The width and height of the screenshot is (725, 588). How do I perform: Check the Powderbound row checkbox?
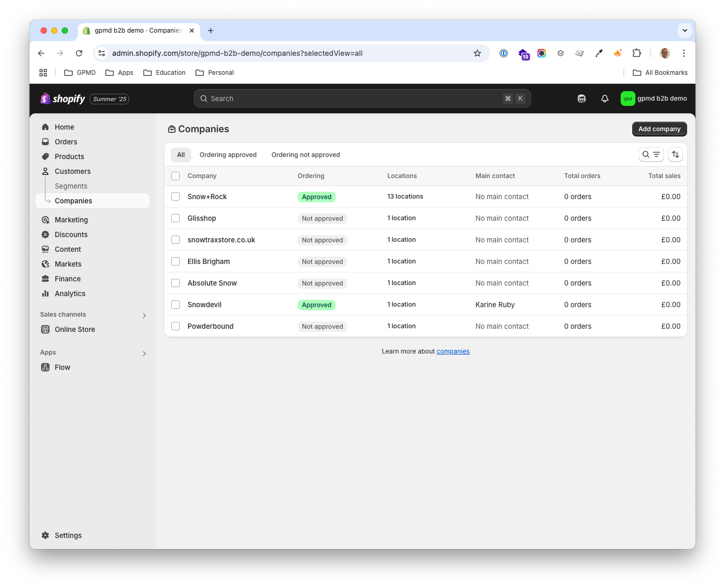pyautogui.click(x=175, y=326)
